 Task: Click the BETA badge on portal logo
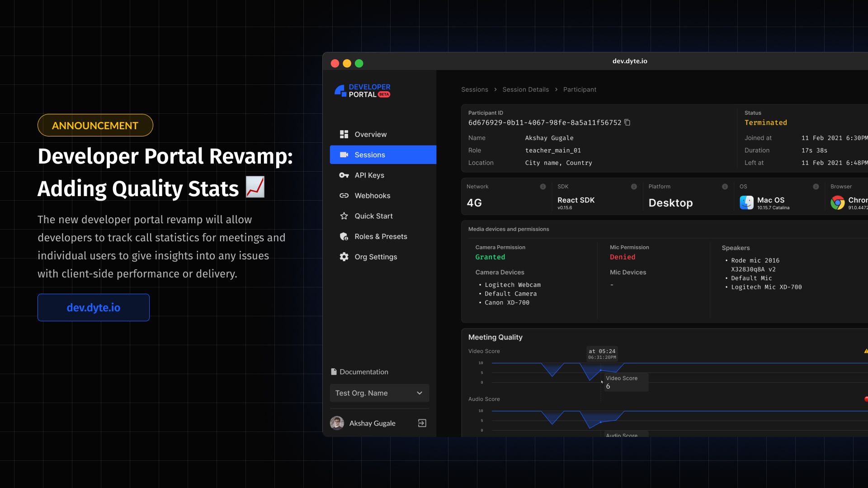tap(384, 94)
